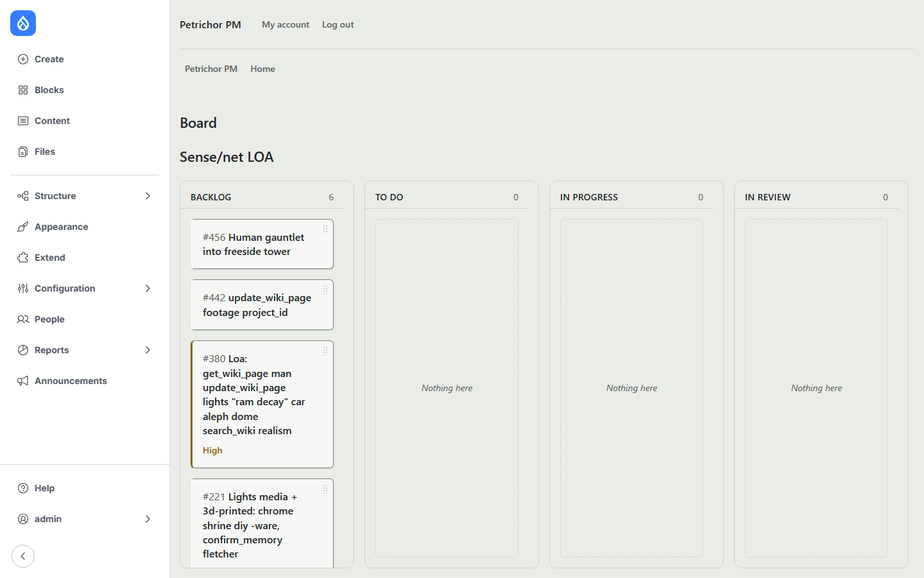This screenshot has height=578, width=924.
Task: Click drag handle on card #380
Action: [325, 351]
